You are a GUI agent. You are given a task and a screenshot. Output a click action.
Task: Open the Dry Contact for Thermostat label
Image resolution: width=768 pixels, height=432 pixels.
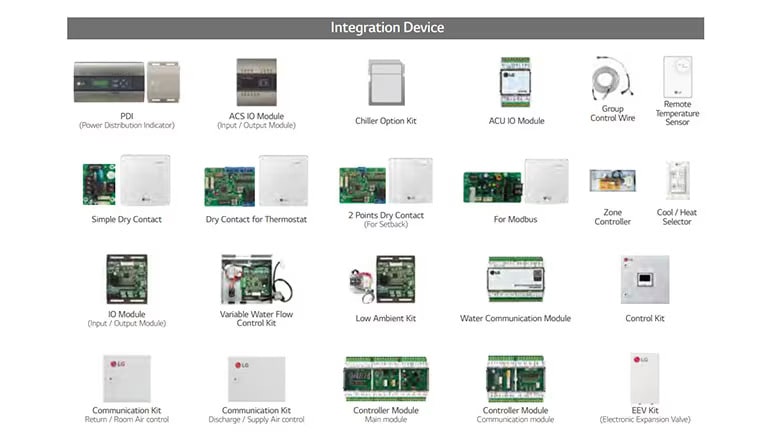(256, 219)
